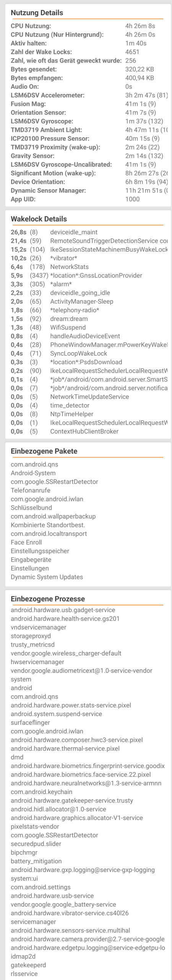The height and width of the screenshot is (980, 172).
Task: Select the GnssLocationProvider wakelock entry
Action: tap(89, 276)
